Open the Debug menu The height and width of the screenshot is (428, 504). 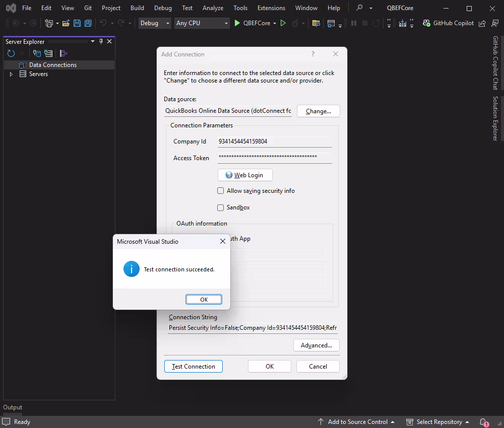click(163, 8)
